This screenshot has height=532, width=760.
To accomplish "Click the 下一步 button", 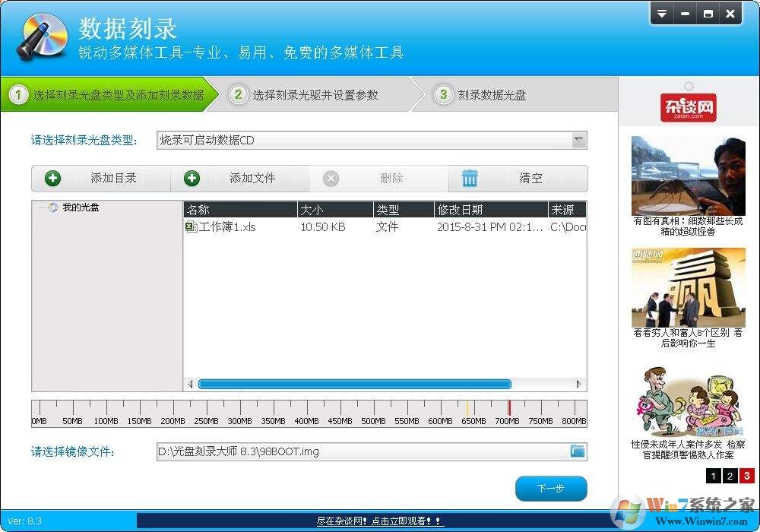I will [x=551, y=488].
